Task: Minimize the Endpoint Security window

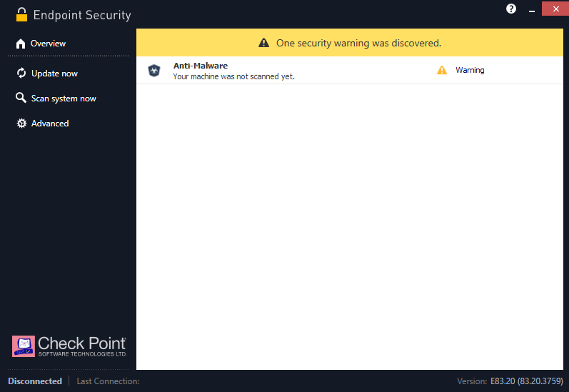Action: [x=530, y=9]
